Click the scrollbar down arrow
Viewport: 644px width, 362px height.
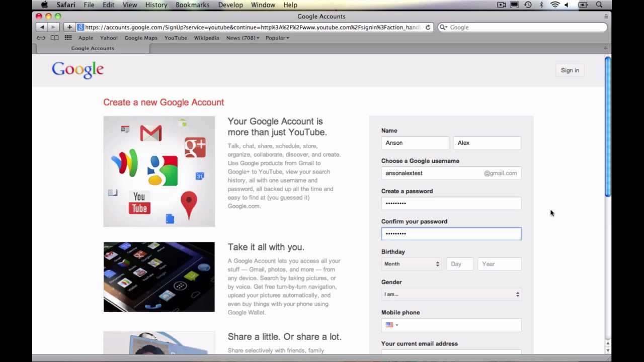[x=608, y=350]
